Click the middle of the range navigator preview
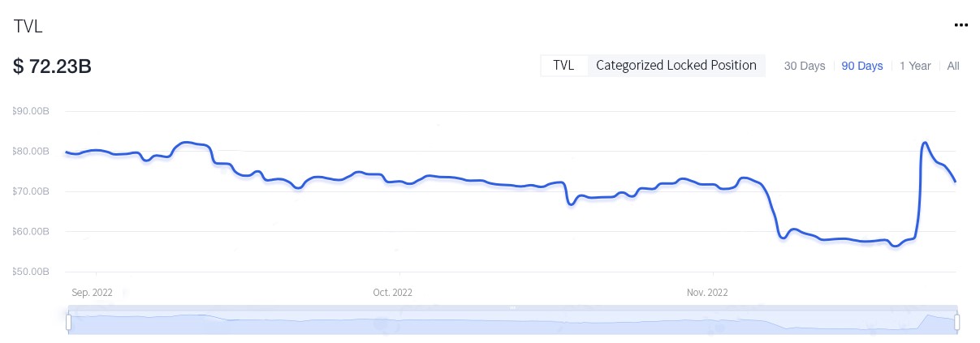 pos(513,323)
